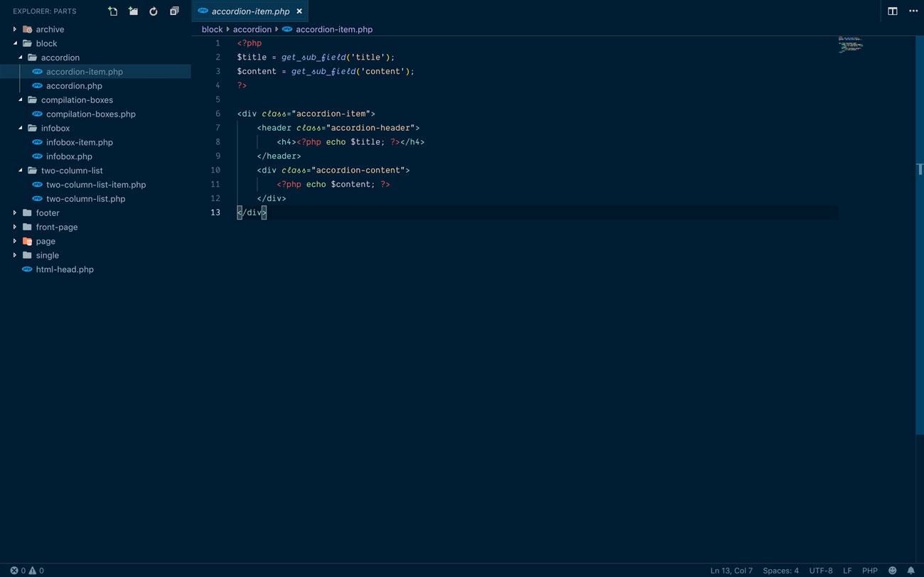Open two-column-list-item.php file
This screenshot has height=577, width=924.
95,185
